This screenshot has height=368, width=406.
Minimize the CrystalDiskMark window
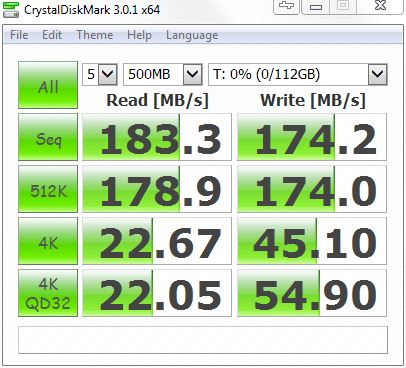point(316,6)
